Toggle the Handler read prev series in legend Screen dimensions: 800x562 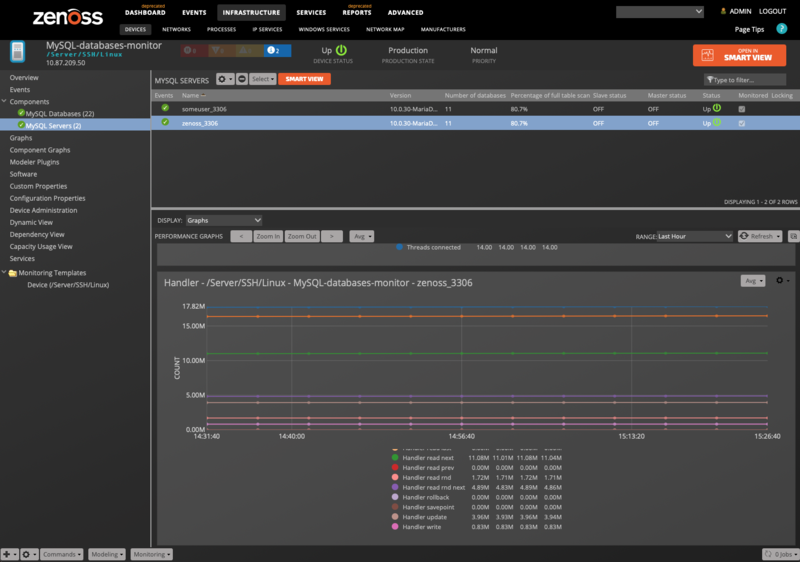click(x=422, y=468)
